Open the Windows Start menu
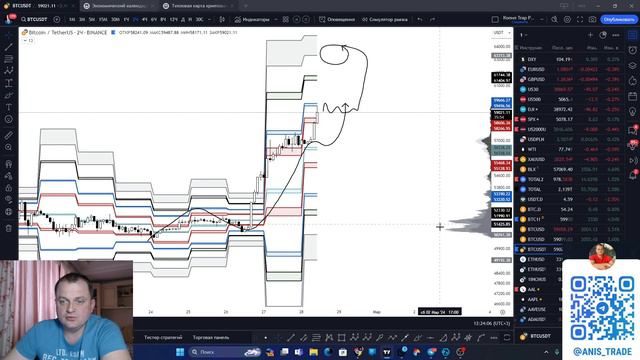Screen dimensions: 640x360 180,352
